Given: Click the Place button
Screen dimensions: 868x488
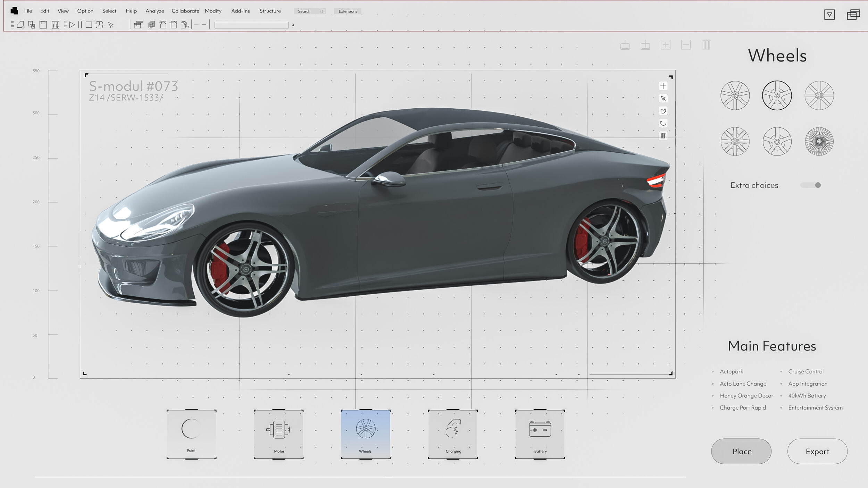Looking at the screenshot, I should 741,451.
